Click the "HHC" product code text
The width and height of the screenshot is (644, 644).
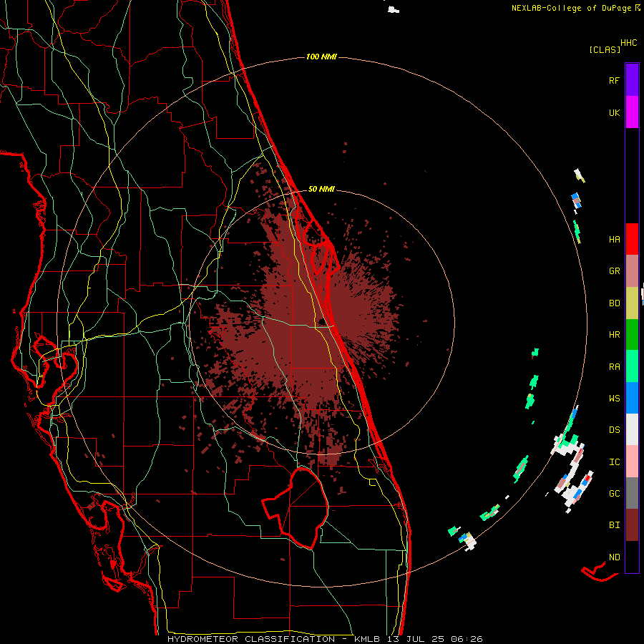629,43
